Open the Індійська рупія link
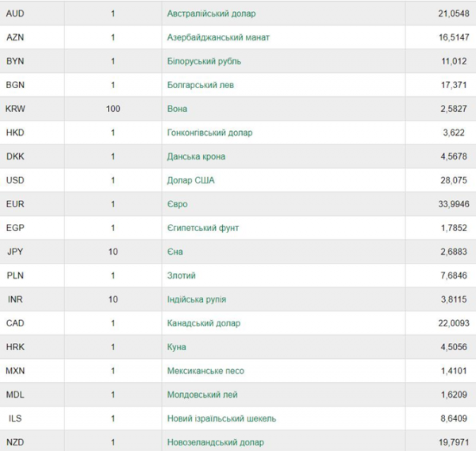Viewport: 476px width, 451px height. (x=197, y=299)
